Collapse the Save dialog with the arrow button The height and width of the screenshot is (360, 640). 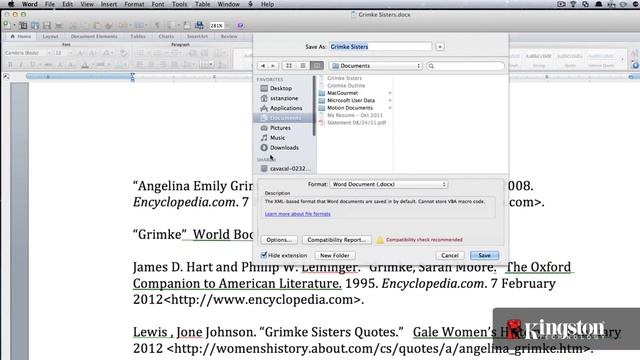coord(440,47)
